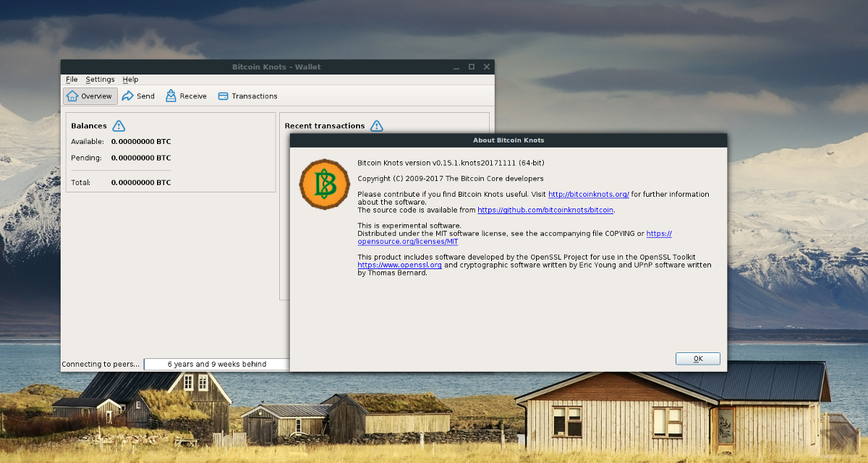Click the warning icon beside Balances
The width and height of the screenshot is (868, 463).
coord(119,126)
